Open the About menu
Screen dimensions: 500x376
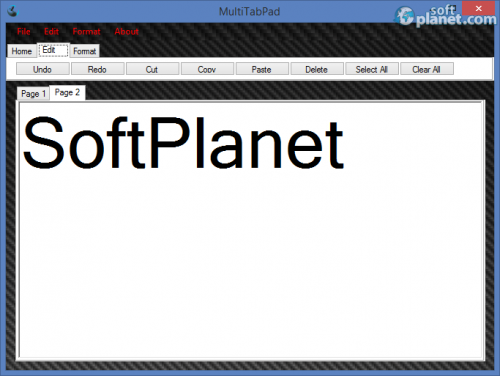pos(127,32)
